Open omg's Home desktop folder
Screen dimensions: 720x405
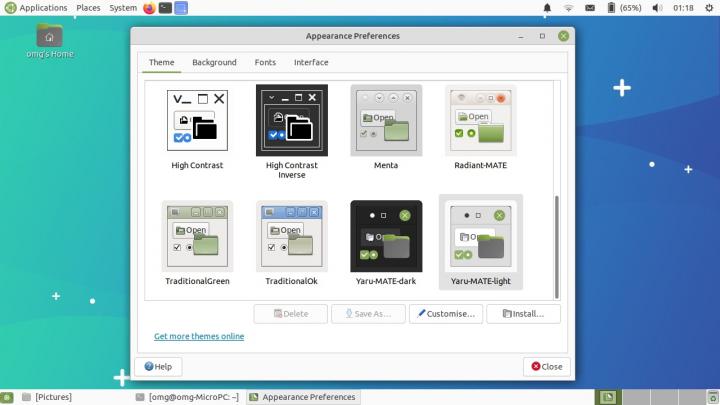click(x=49, y=39)
